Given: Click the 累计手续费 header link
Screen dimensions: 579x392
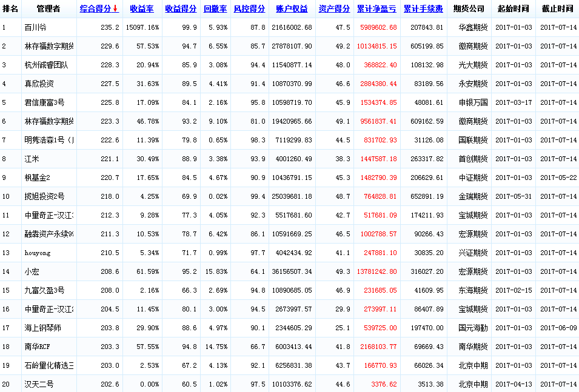Looking at the screenshot, I should [423, 9].
